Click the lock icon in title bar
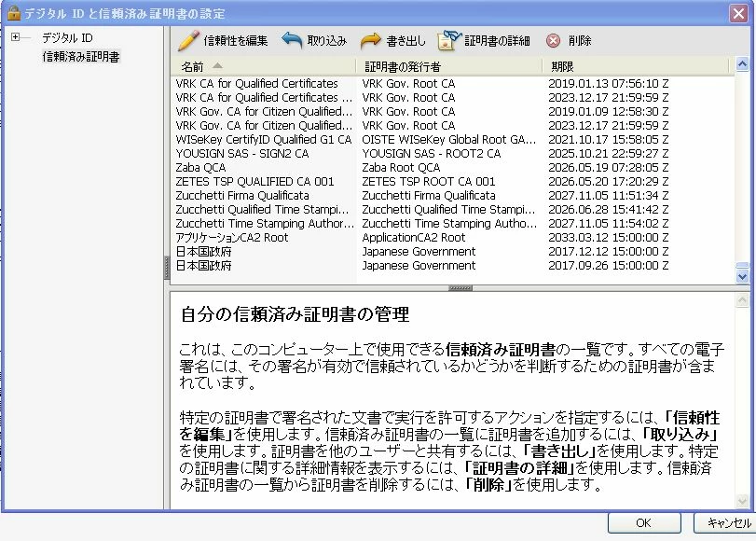The image size is (756, 541). (13, 13)
